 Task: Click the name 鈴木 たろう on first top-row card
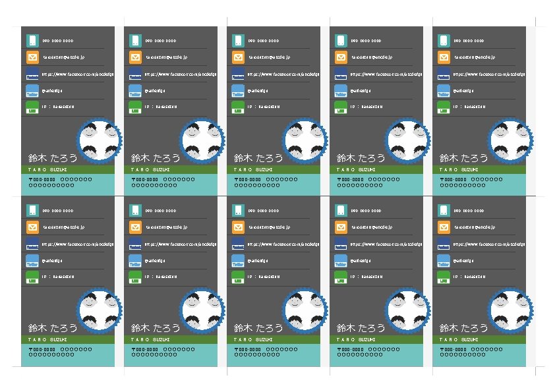click(53, 158)
